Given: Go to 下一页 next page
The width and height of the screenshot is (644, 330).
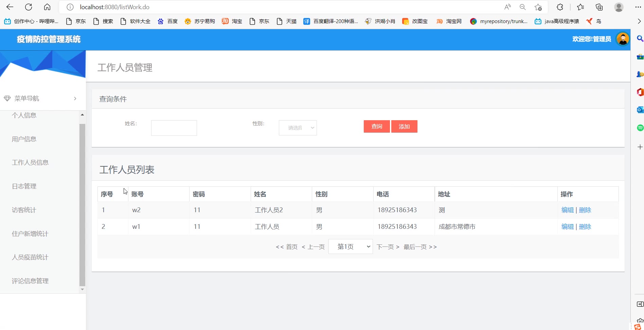Looking at the screenshot, I should tap(388, 247).
